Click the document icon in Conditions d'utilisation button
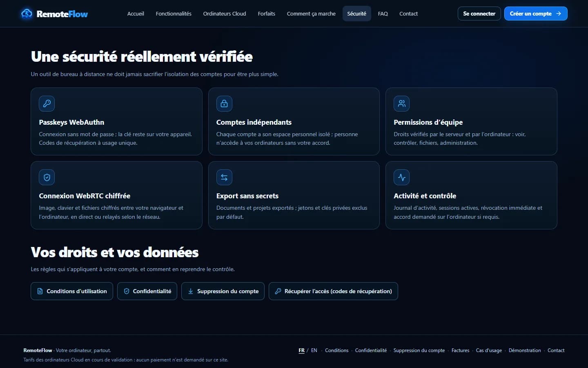588x368 pixels. 40,291
